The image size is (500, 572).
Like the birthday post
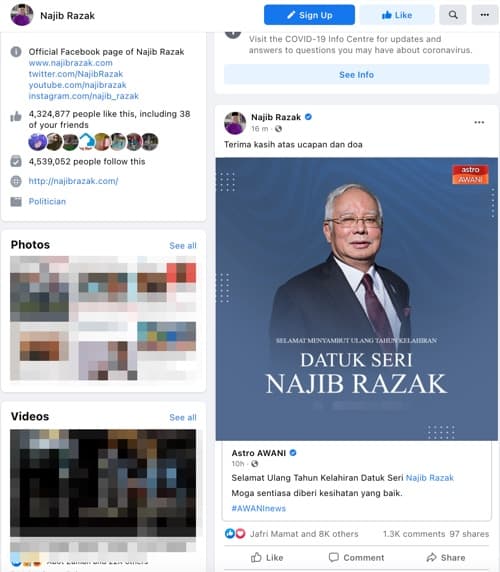click(x=267, y=557)
